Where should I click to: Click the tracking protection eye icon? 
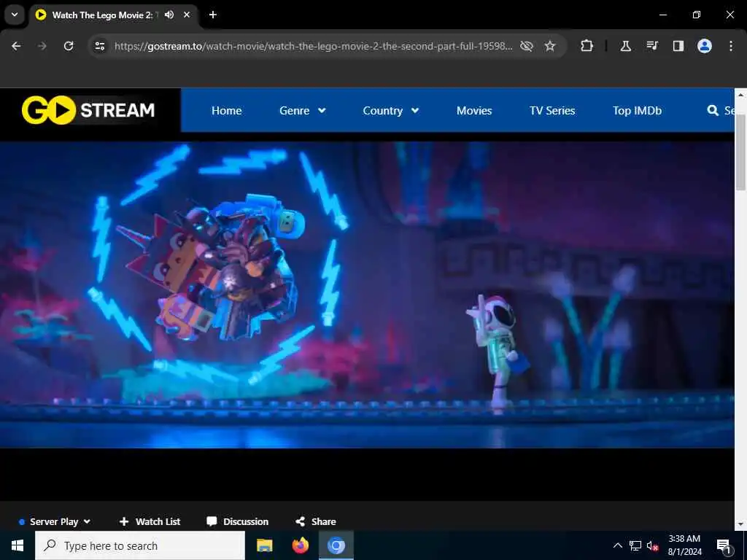tap(527, 46)
